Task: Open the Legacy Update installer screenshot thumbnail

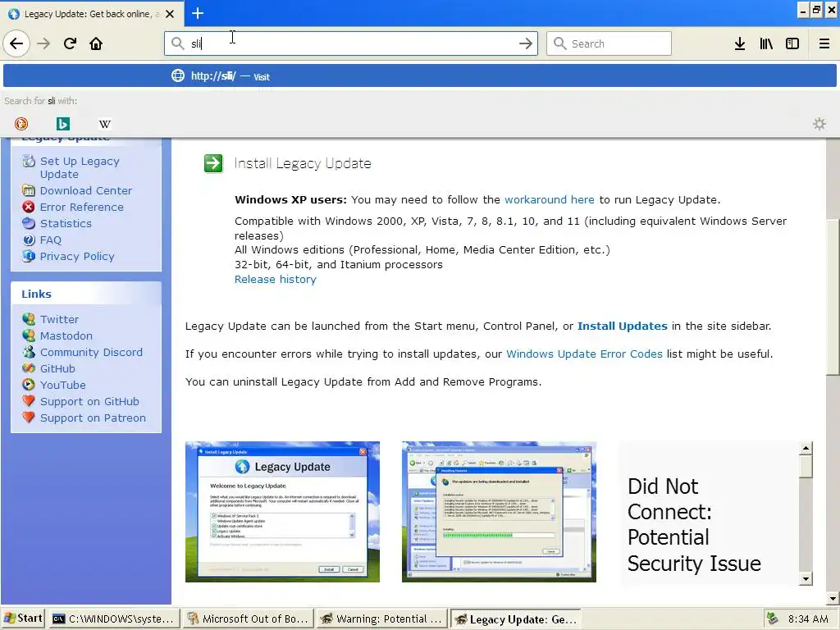Action: click(282, 512)
